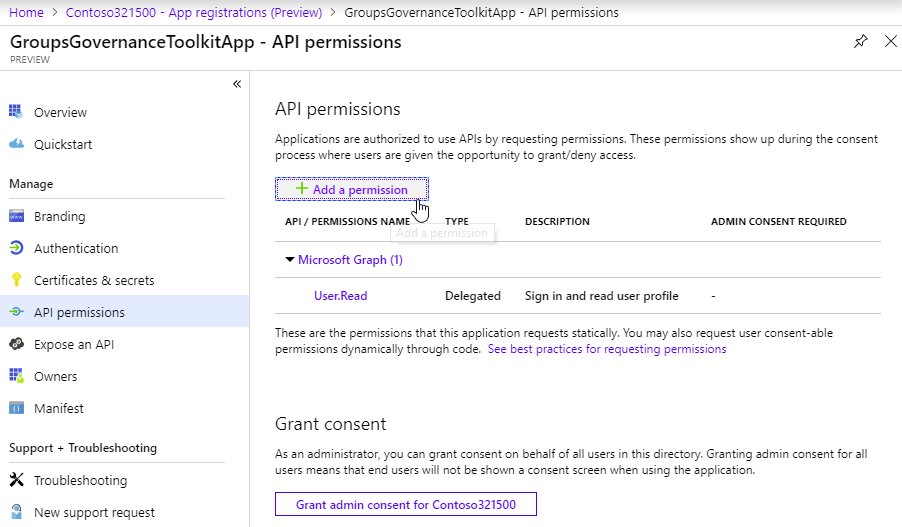The image size is (902, 527).
Task: Click the Manifest icon
Action: [16, 408]
